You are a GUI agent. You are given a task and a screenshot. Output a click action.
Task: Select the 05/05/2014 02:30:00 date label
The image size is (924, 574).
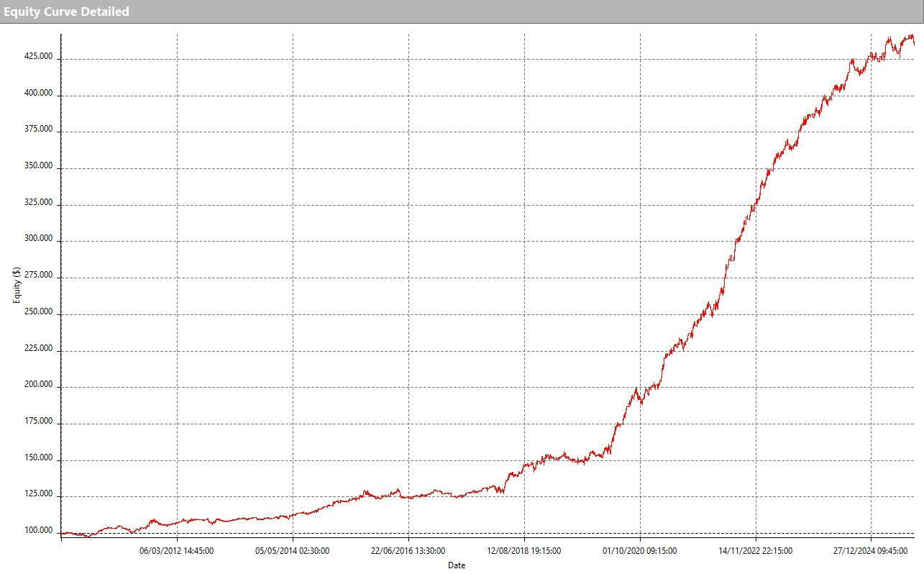point(293,551)
